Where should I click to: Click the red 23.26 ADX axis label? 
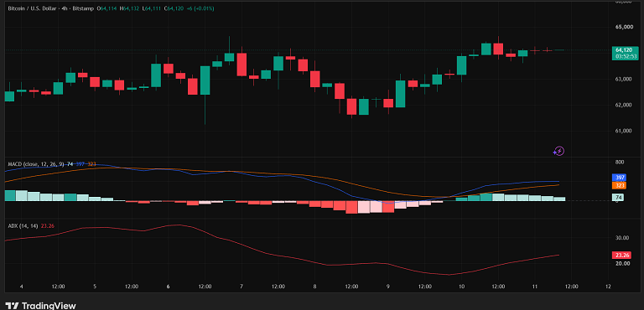[x=621, y=255]
